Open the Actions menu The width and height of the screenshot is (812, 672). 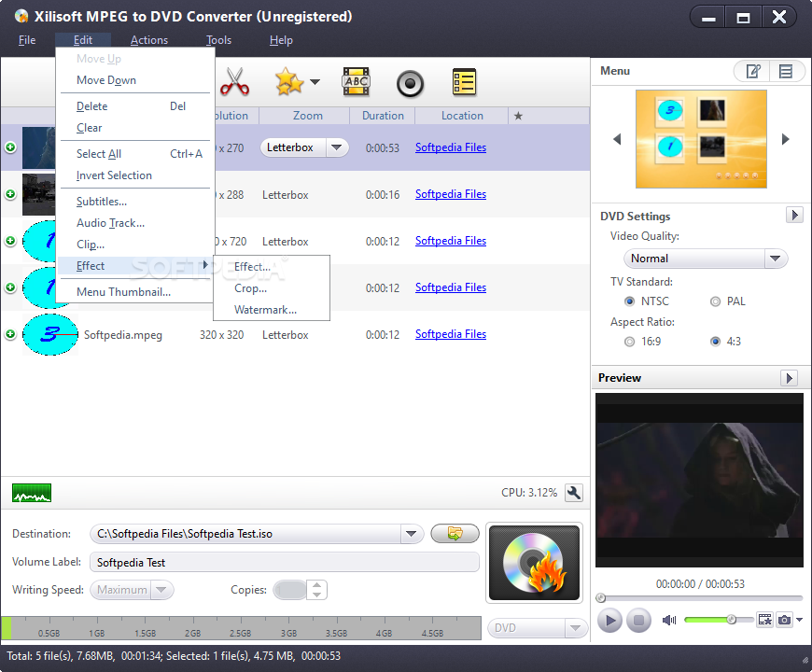click(x=149, y=40)
